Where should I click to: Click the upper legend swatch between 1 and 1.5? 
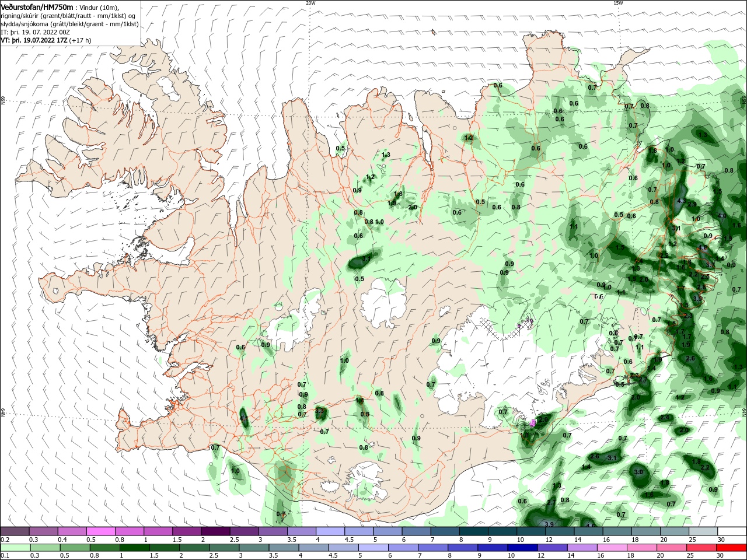click(x=158, y=531)
